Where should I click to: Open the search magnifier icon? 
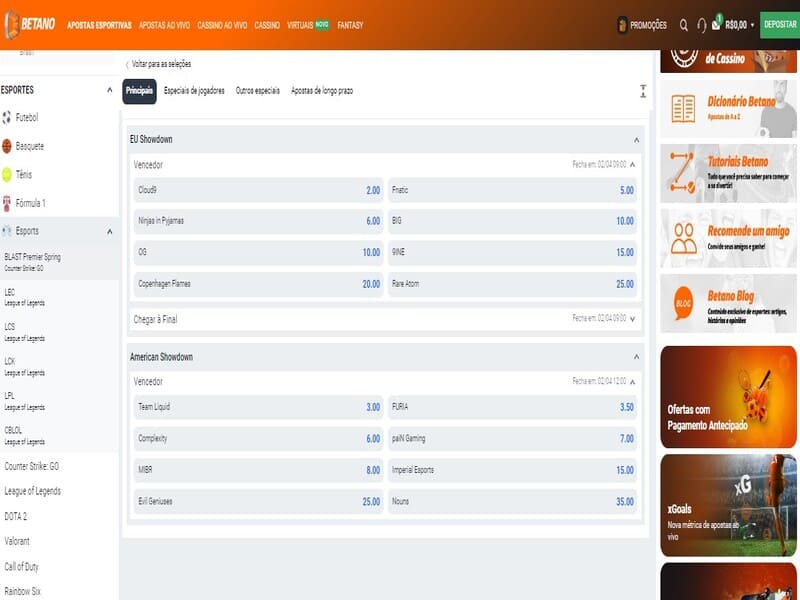pos(683,25)
